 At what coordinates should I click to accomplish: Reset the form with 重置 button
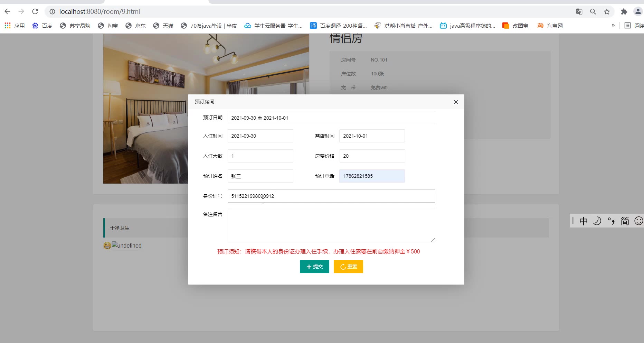pyautogui.click(x=348, y=267)
